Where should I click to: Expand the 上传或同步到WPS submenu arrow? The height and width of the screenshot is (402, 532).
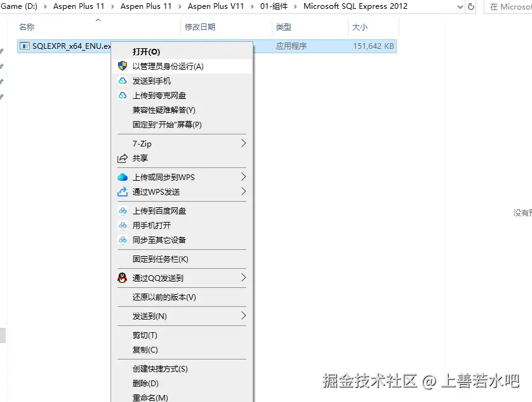pos(243,177)
